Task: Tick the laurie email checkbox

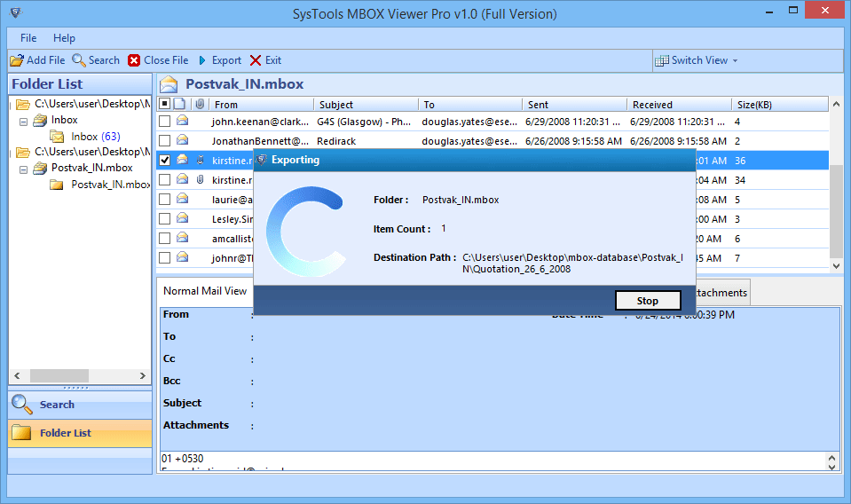Action: pyautogui.click(x=164, y=199)
